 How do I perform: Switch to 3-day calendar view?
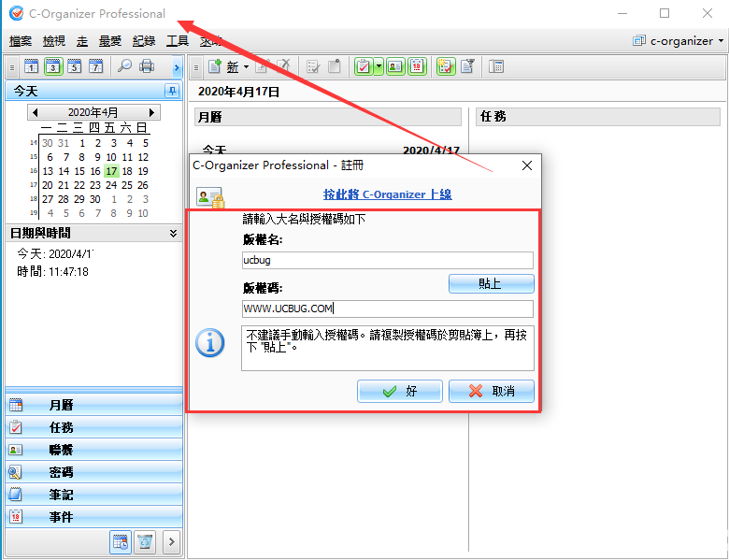(53, 66)
